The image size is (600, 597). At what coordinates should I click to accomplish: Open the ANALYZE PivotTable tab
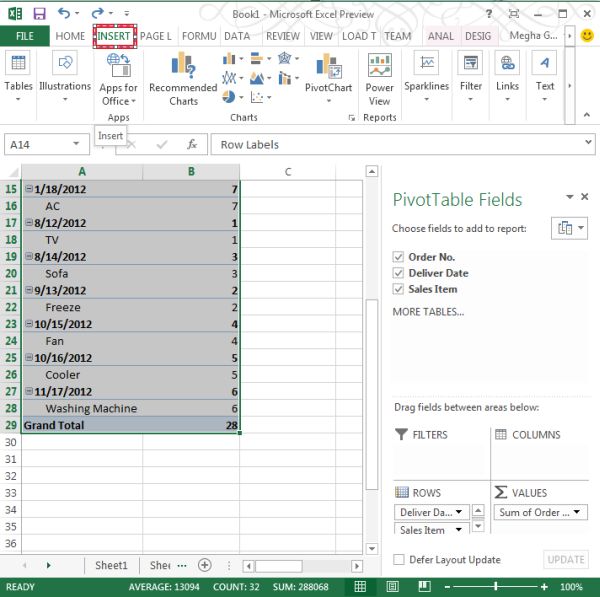441,36
